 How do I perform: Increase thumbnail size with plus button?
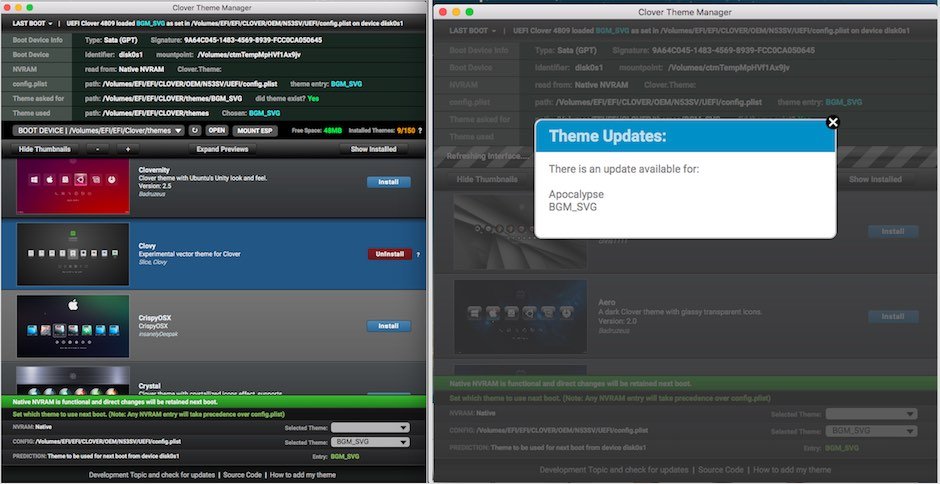click(x=128, y=149)
